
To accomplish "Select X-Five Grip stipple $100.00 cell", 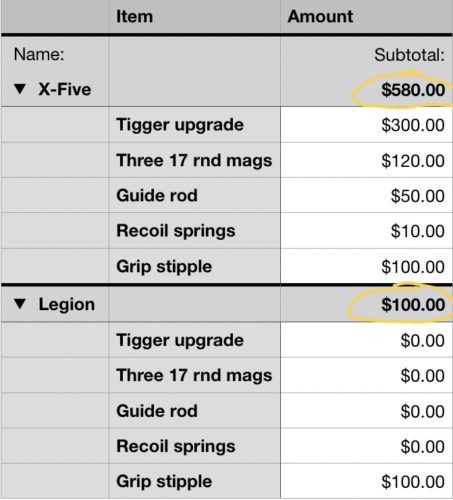I will 367,266.
